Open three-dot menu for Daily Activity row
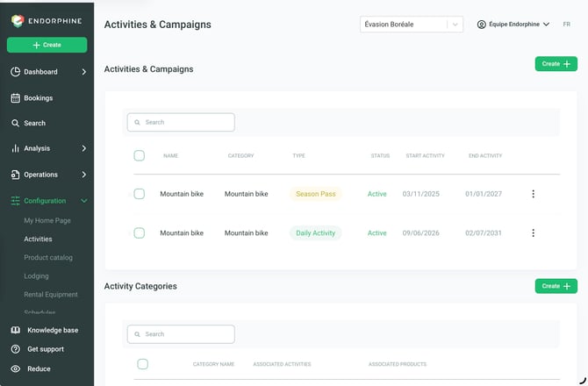 click(533, 233)
